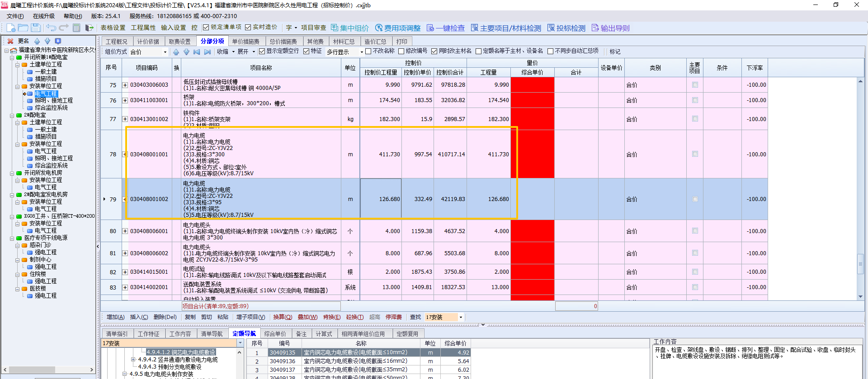Image resolution: width=868 pixels, height=379 pixels.
Task: Open the 文件(F) menu
Action: (15, 16)
